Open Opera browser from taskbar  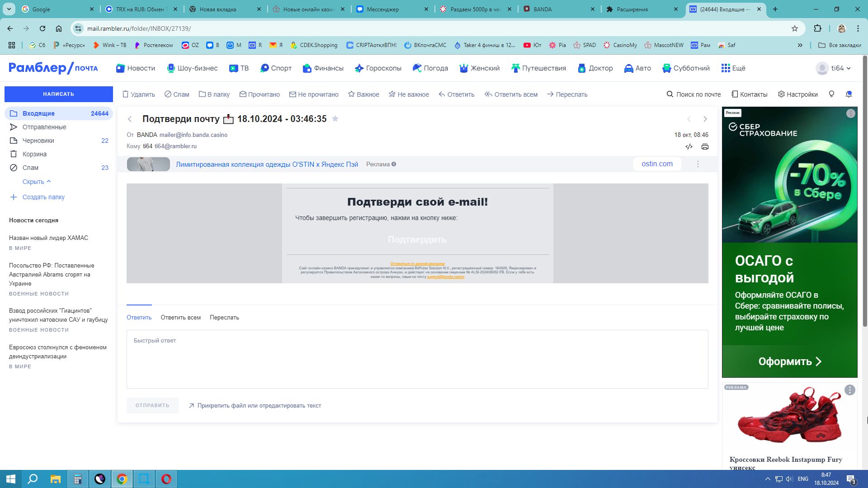(166, 479)
